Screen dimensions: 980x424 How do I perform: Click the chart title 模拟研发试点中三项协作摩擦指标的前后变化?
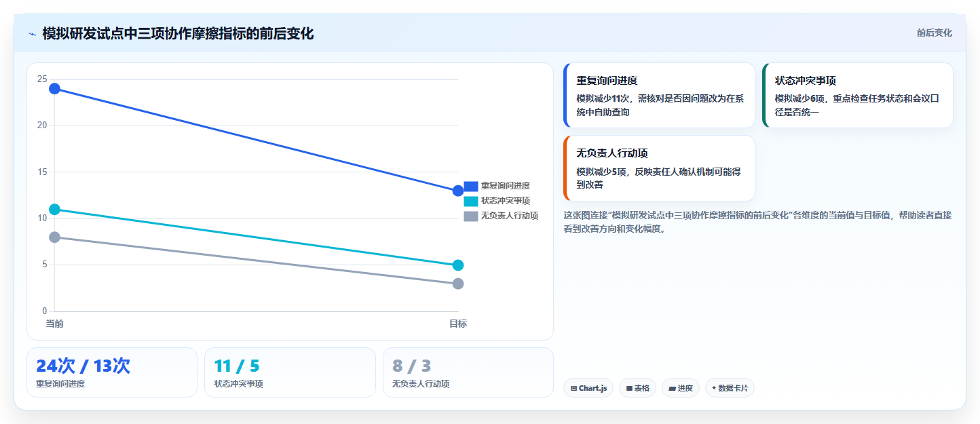point(178,34)
